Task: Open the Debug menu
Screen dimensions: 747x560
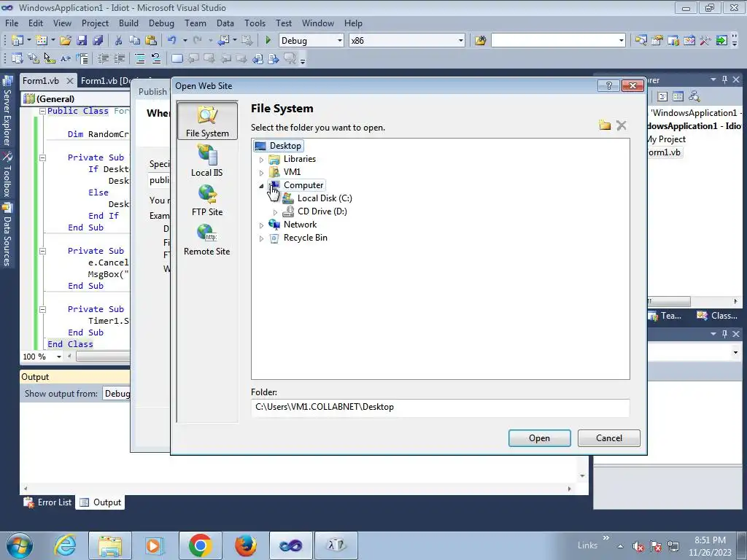Action: pos(161,23)
